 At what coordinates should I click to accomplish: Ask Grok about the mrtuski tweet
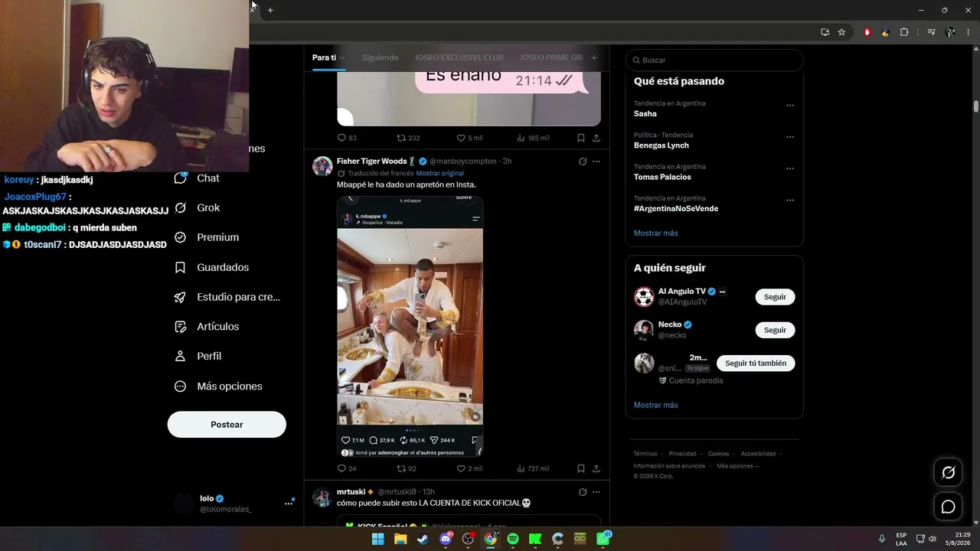(583, 492)
